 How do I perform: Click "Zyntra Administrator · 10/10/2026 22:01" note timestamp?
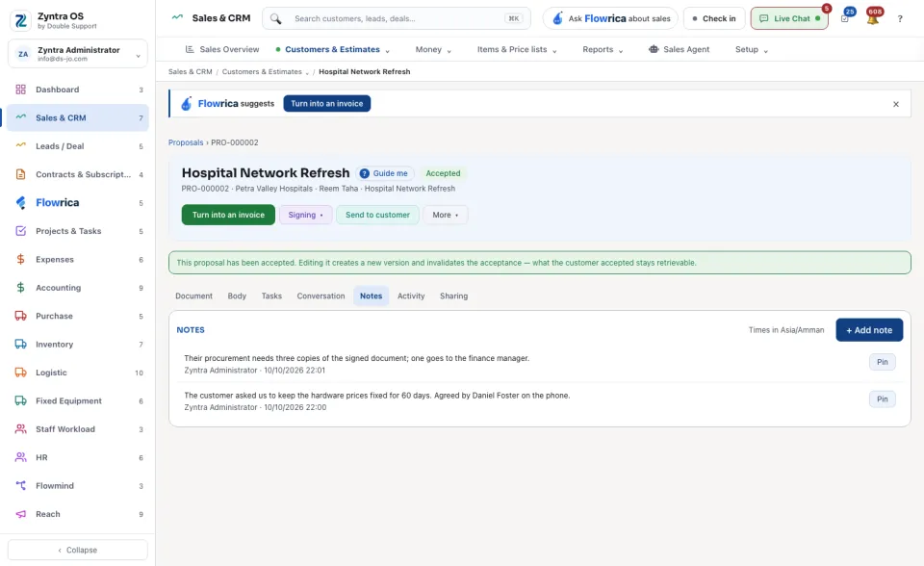(x=254, y=371)
